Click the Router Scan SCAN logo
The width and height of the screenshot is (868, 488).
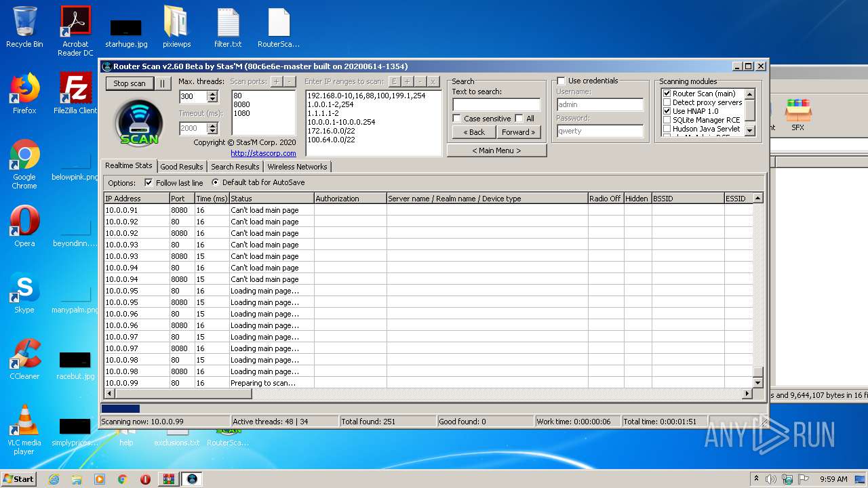[139, 123]
